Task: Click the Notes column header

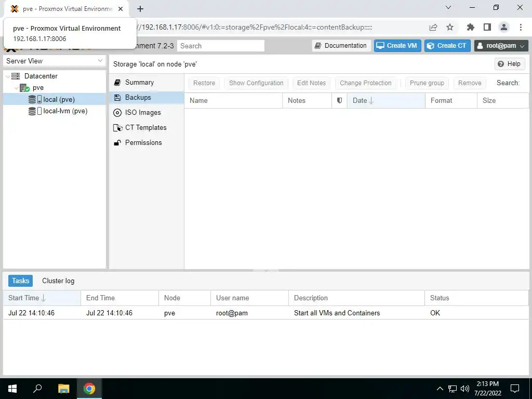Action: click(x=307, y=100)
